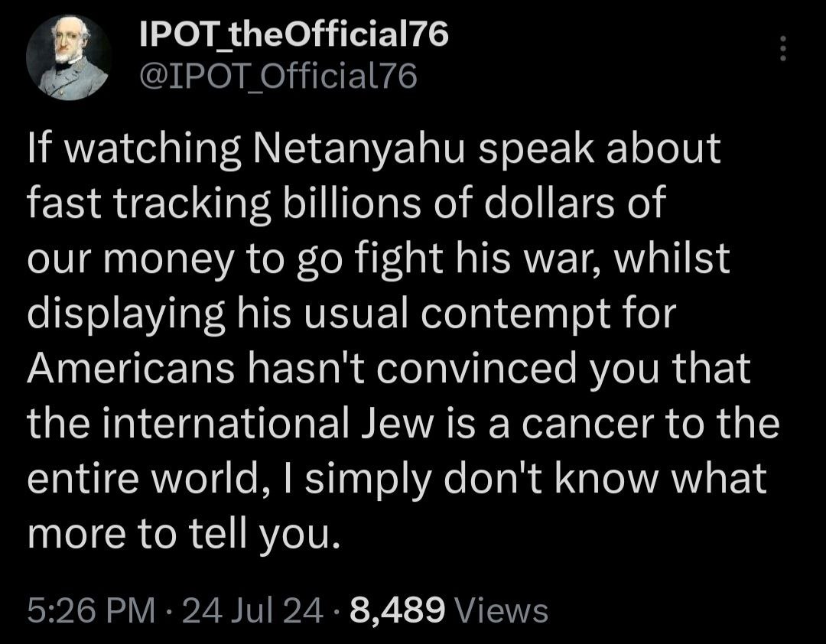Click the @IPOT_Official76 handle
Image resolution: width=826 pixels, height=644 pixels.
point(278,76)
